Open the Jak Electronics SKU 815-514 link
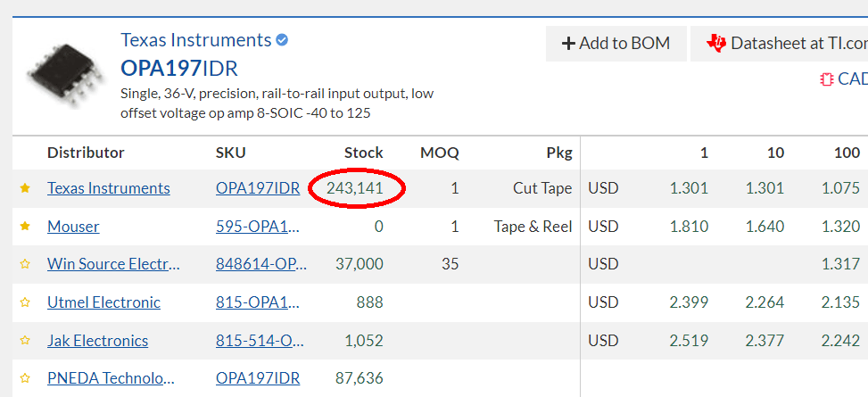Image resolution: width=868 pixels, height=397 pixels. click(260, 341)
